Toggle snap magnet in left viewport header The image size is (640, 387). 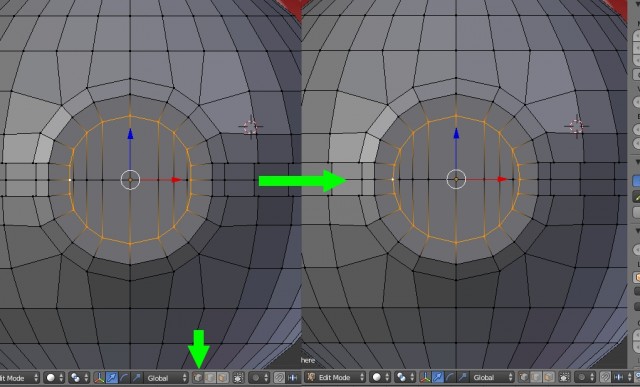[x=279, y=378]
